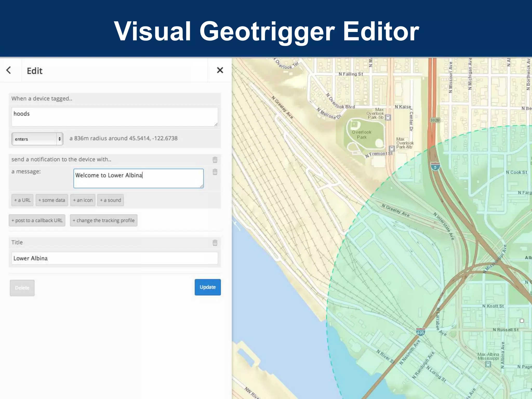
Task: Click the gray Delete button
Action: tap(22, 288)
